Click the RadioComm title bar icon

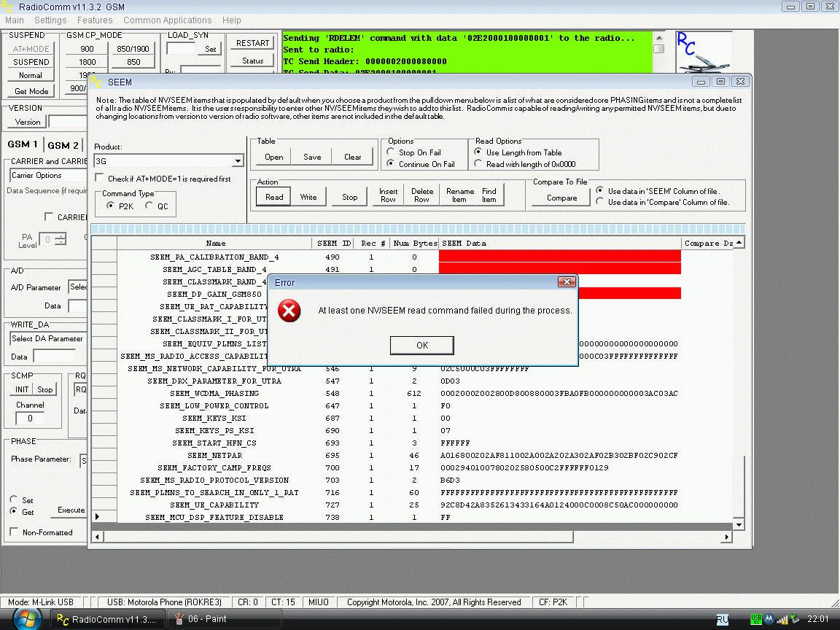coord(7,7)
